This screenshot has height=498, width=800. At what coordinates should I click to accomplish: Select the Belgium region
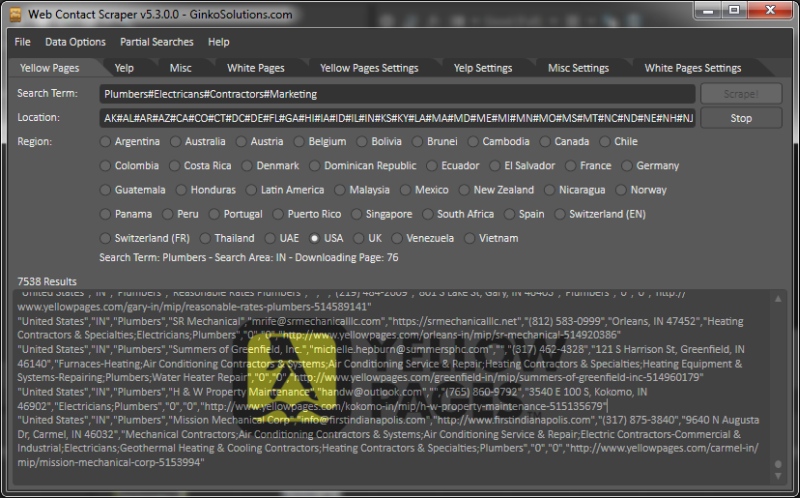click(320, 141)
